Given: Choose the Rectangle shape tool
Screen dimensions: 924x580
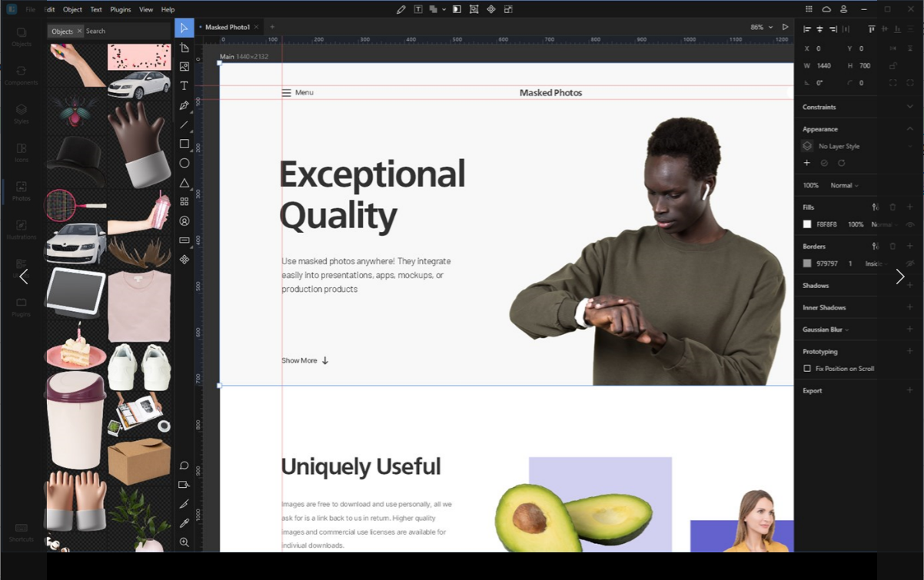Looking at the screenshot, I should click(184, 144).
